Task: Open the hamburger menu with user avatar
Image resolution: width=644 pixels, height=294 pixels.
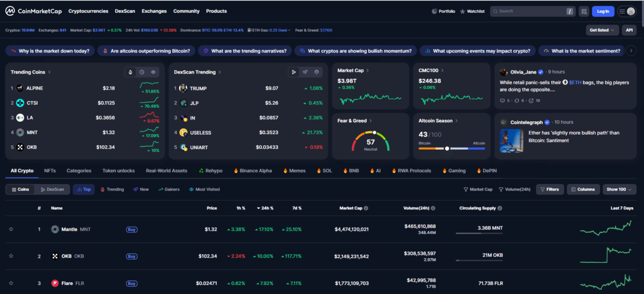Action: (x=626, y=11)
